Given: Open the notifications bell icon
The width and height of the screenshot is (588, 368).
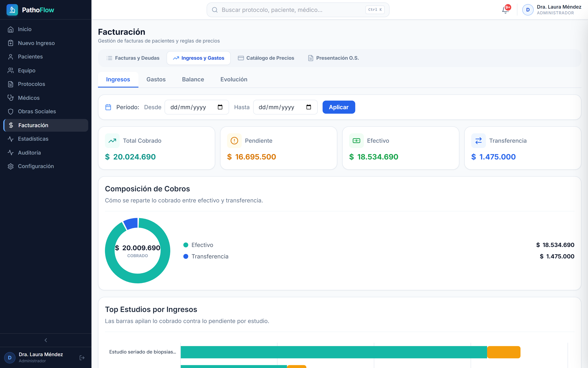Looking at the screenshot, I should tap(505, 10).
